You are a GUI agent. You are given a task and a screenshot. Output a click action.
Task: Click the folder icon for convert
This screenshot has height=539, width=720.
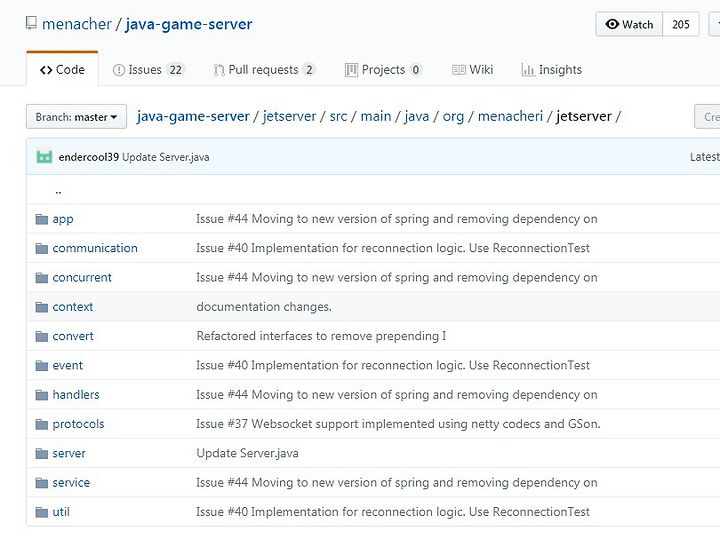click(42, 337)
